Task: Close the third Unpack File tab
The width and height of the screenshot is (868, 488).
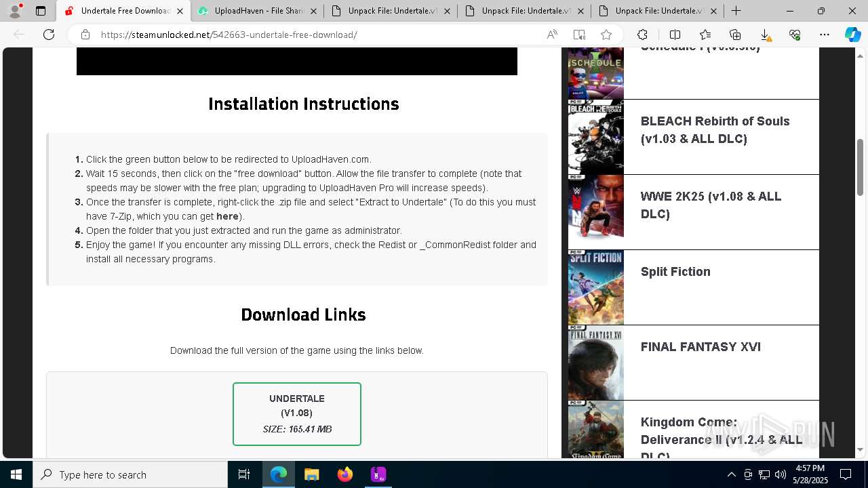Action: pos(714,11)
